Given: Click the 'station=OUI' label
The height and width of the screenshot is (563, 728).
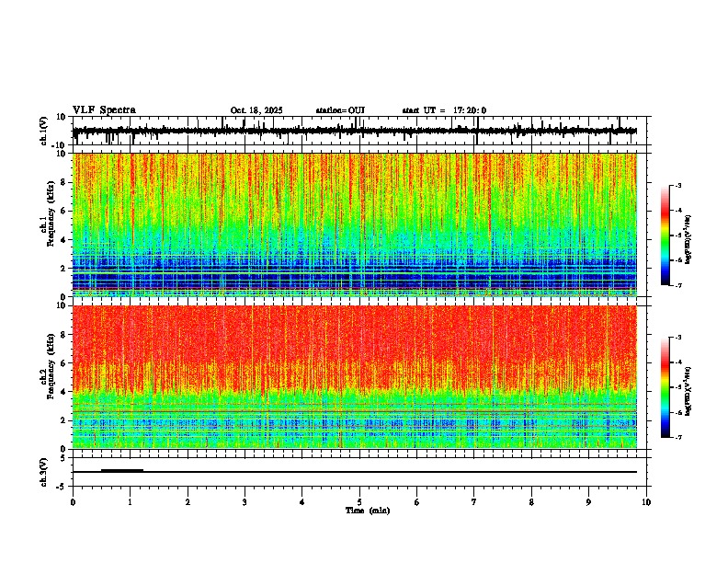Looking at the screenshot, I should coord(340,110).
